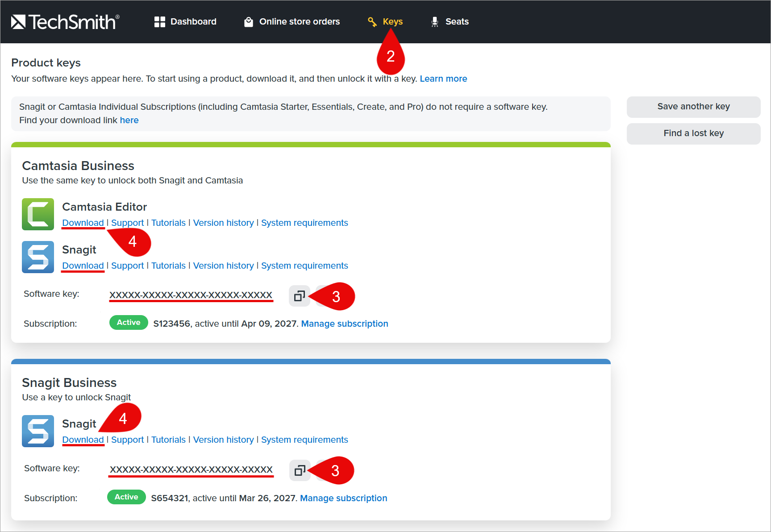771x532 pixels.
Task: Click Active badge for subscription S654321
Action: pyautogui.click(x=126, y=497)
